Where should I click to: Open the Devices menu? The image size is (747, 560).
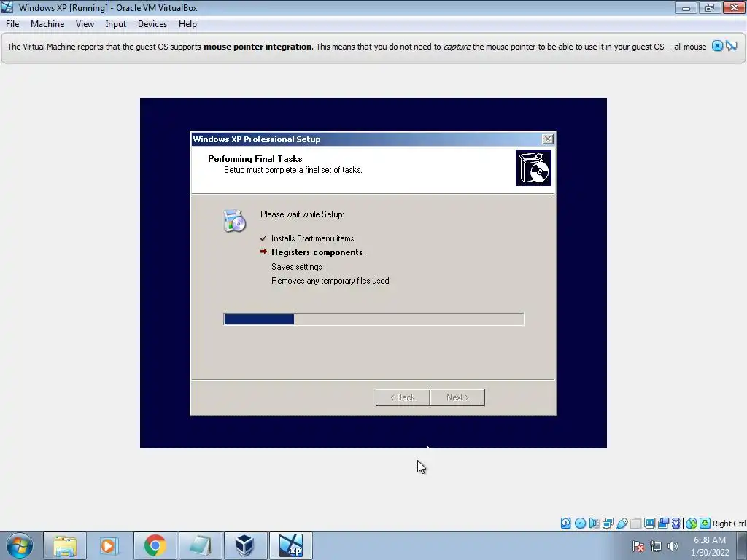click(152, 24)
